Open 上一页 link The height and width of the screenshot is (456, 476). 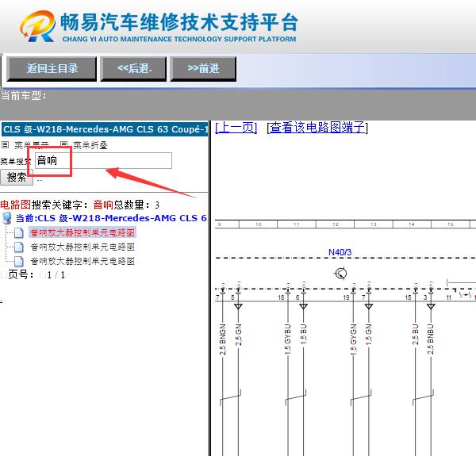[x=236, y=128]
